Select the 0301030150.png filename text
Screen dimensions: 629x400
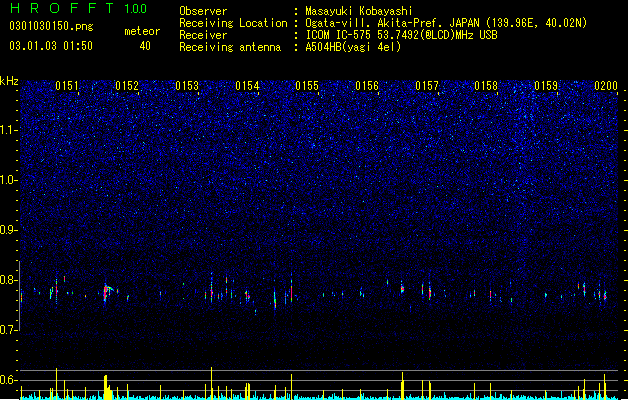51,26
